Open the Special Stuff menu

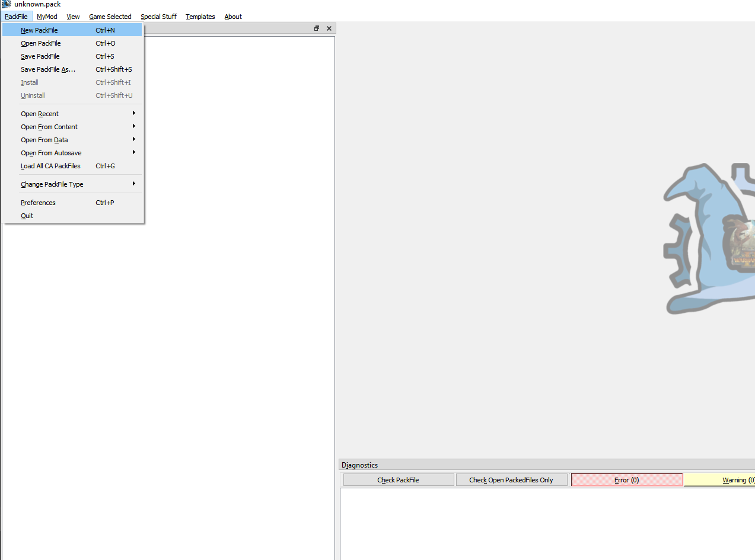[158, 17]
